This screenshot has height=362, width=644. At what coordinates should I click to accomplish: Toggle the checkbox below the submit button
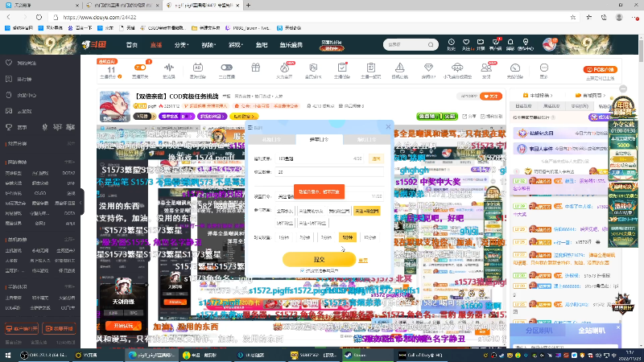pyautogui.click(x=303, y=270)
